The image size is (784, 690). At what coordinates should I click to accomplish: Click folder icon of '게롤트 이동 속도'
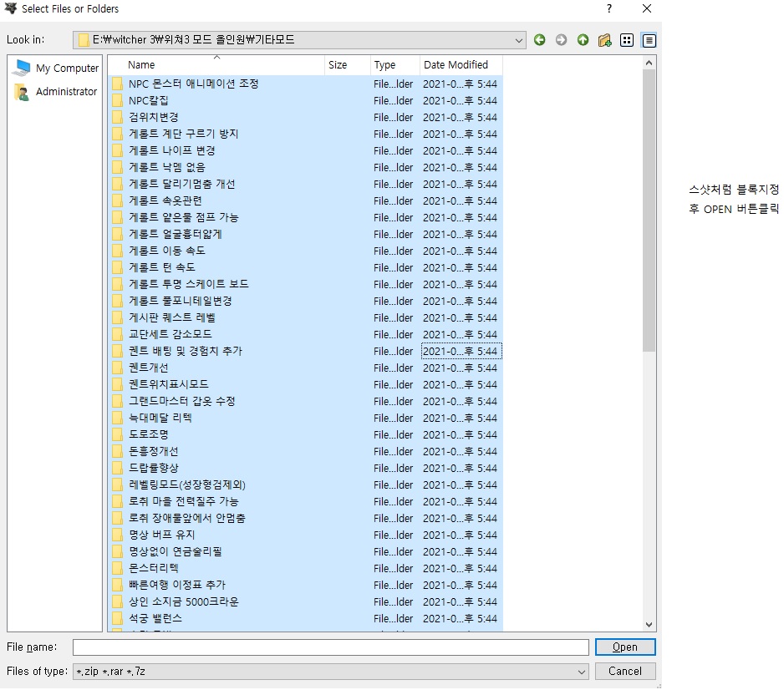point(118,251)
